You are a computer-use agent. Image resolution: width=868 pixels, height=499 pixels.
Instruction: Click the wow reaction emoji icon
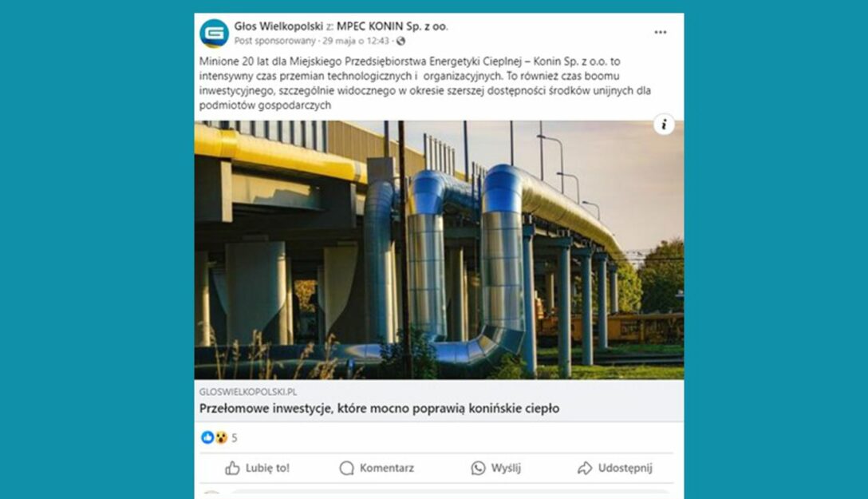coord(221,438)
